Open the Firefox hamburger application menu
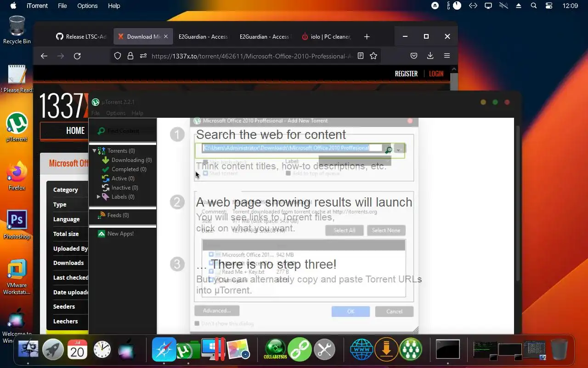The height and width of the screenshot is (368, 588). [x=447, y=56]
